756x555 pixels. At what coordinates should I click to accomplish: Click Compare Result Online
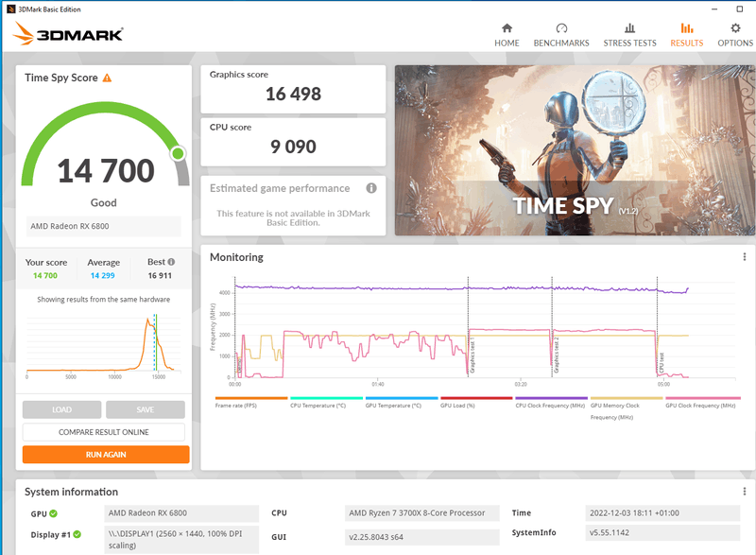[x=104, y=432]
